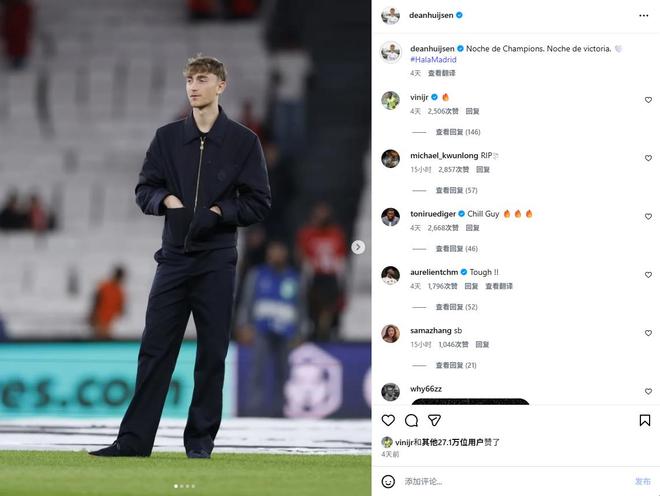Like vinijr's comment

pyautogui.click(x=648, y=100)
